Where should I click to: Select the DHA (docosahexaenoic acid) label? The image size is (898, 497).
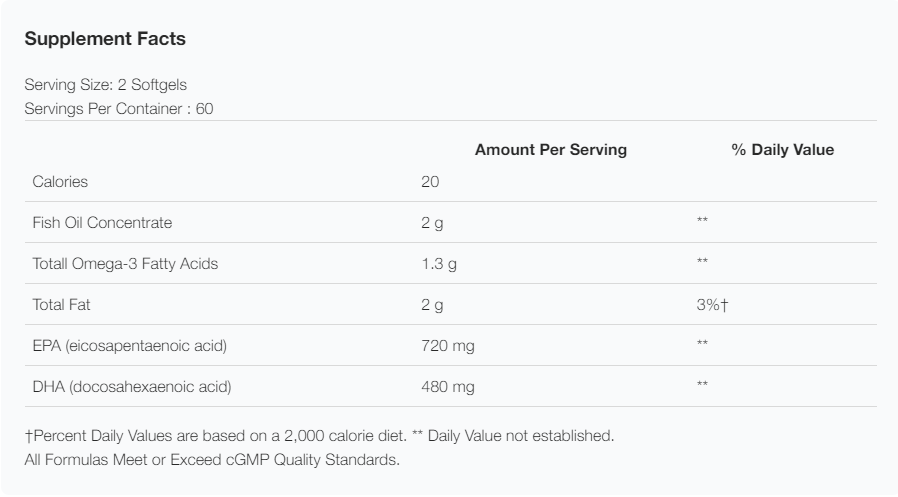[x=132, y=387]
